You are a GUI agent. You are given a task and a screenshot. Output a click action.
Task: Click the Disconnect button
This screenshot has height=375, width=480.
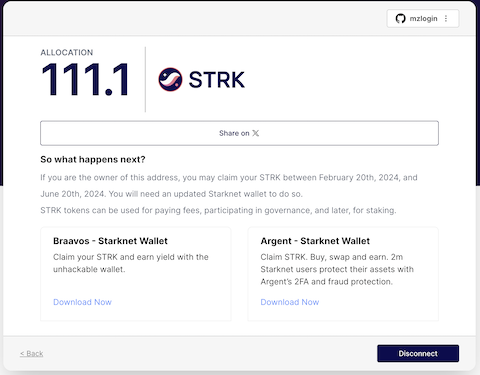point(418,353)
